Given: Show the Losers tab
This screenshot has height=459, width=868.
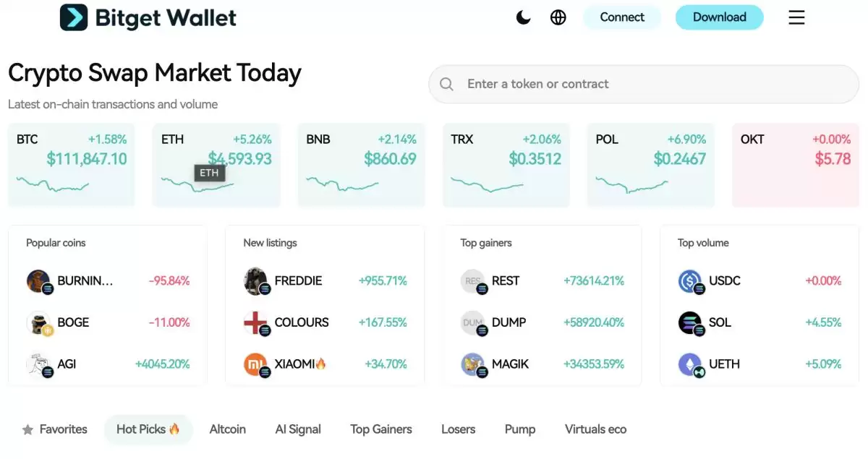Looking at the screenshot, I should (459, 429).
